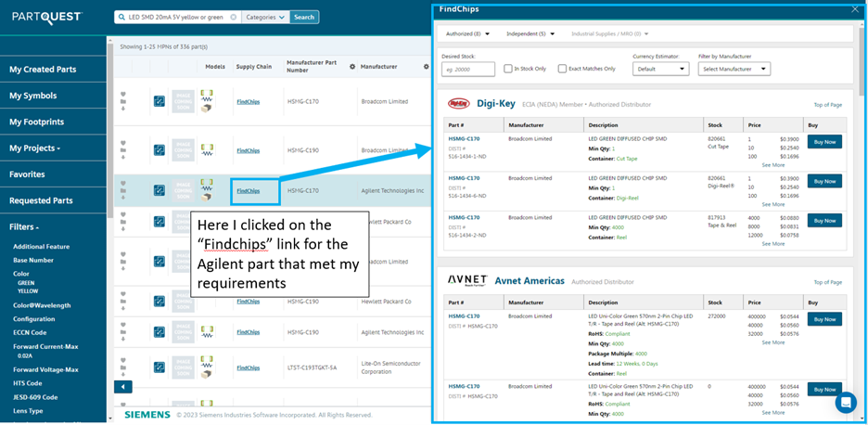The height and width of the screenshot is (425, 868).
Task: Expand the Independent (5) dropdown
Action: pos(530,33)
